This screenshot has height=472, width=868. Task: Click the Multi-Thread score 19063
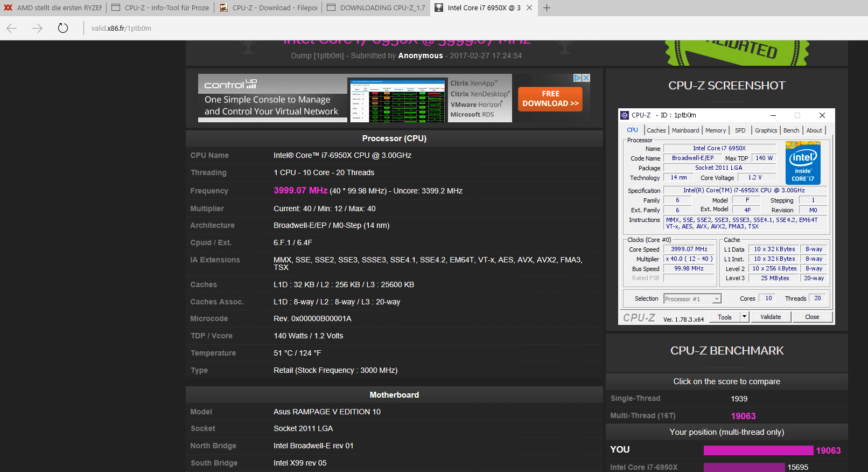click(743, 416)
